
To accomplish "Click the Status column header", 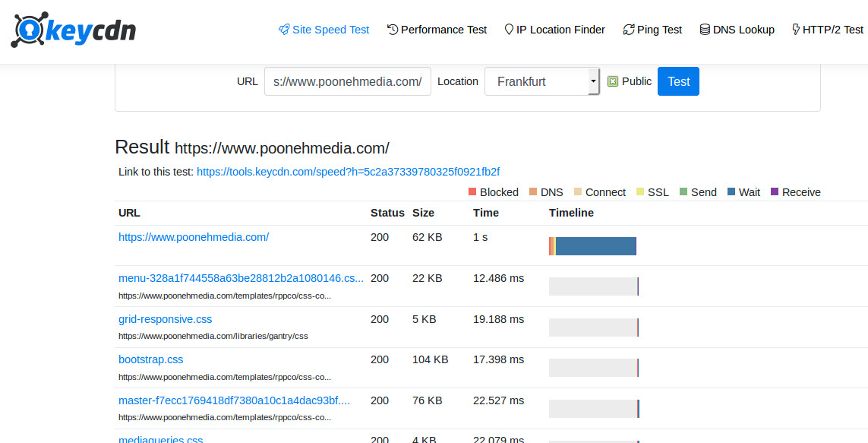I will pyautogui.click(x=387, y=214).
